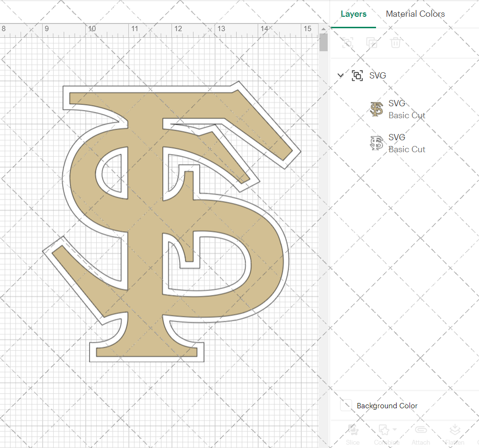Click the Combine tool icon
479x448 pixels.
tap(384, 430)
